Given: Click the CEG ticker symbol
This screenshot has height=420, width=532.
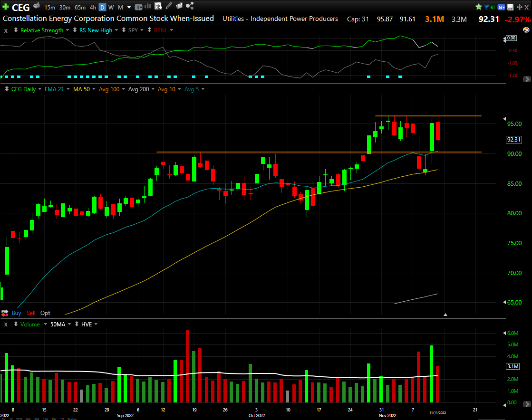Looking at the screenshot, I should pyautogui.click(x=21, y=7).
